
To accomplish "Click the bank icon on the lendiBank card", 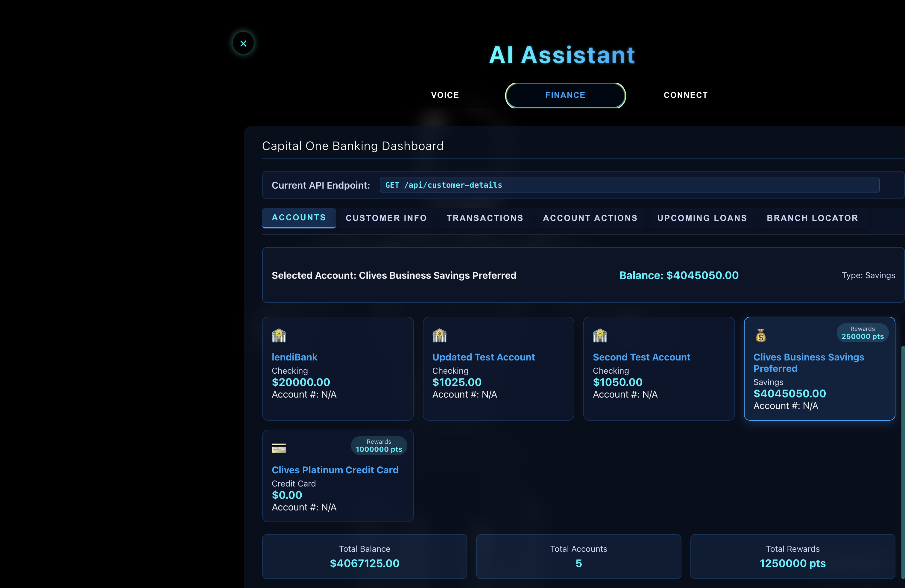I will 279,335.
